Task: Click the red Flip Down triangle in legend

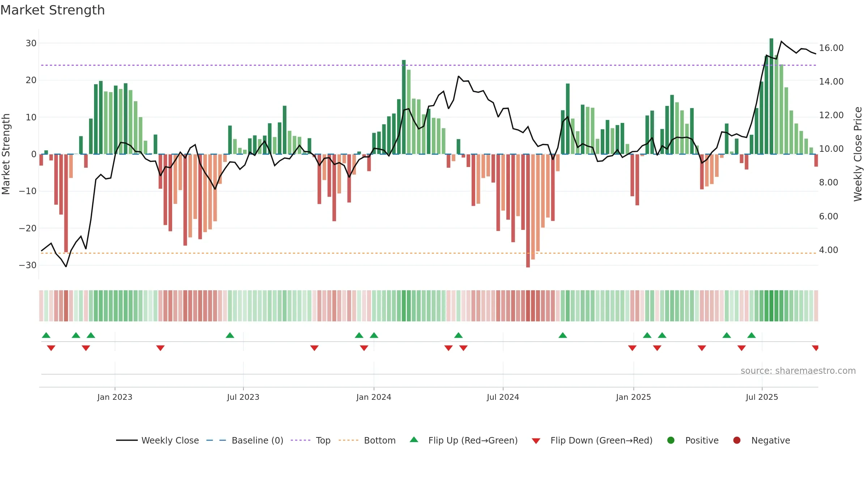Action: coord(536,441)
